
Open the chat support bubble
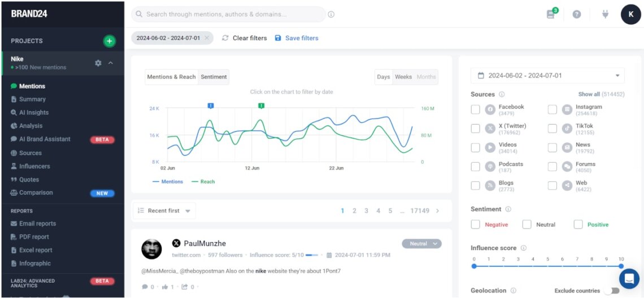(629, 279)
